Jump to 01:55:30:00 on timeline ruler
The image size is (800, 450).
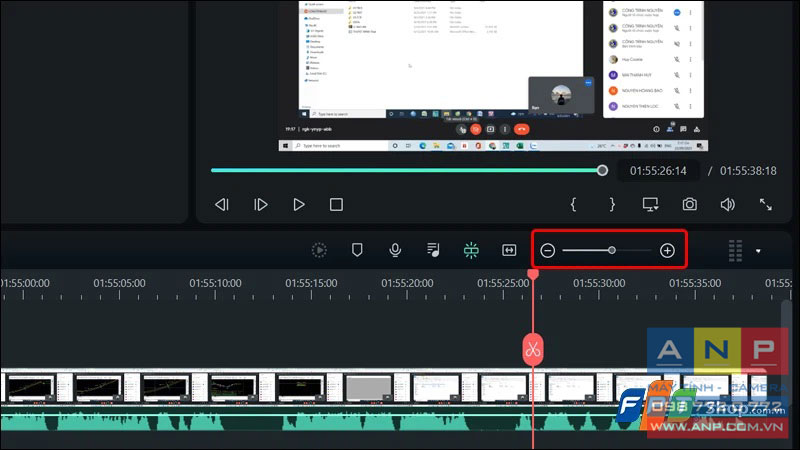(599, 283)
